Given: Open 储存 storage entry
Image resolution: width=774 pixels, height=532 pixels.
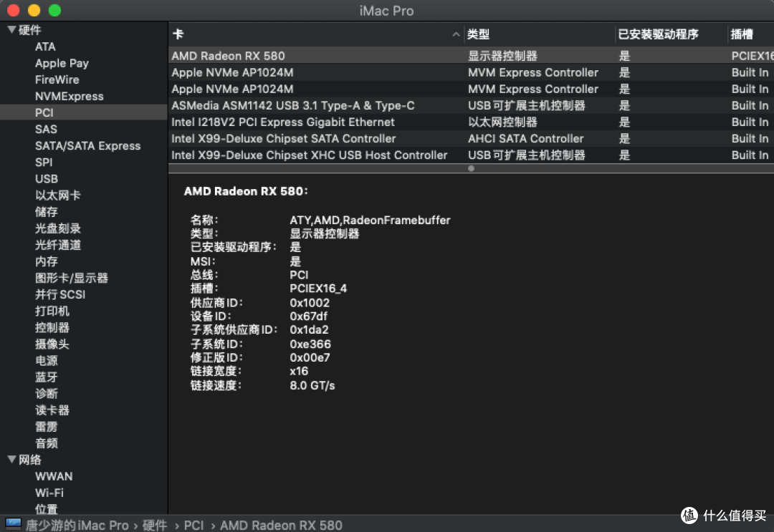Looking at the screenshot, I should click(x=47, y=212).
